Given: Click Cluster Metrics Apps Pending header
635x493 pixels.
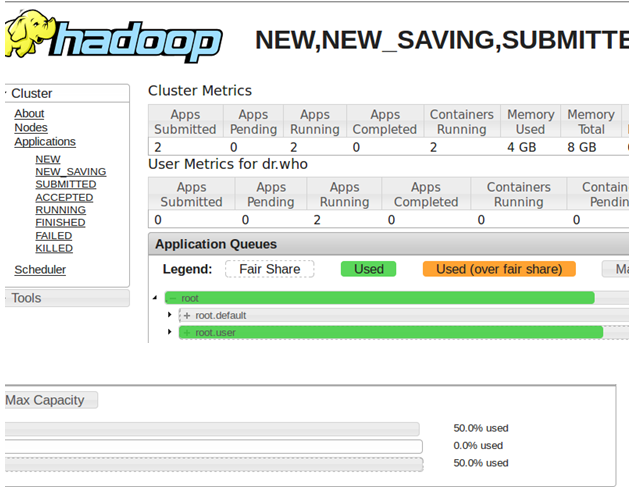Looking at the screenshot, I should (x=254, y=122).
